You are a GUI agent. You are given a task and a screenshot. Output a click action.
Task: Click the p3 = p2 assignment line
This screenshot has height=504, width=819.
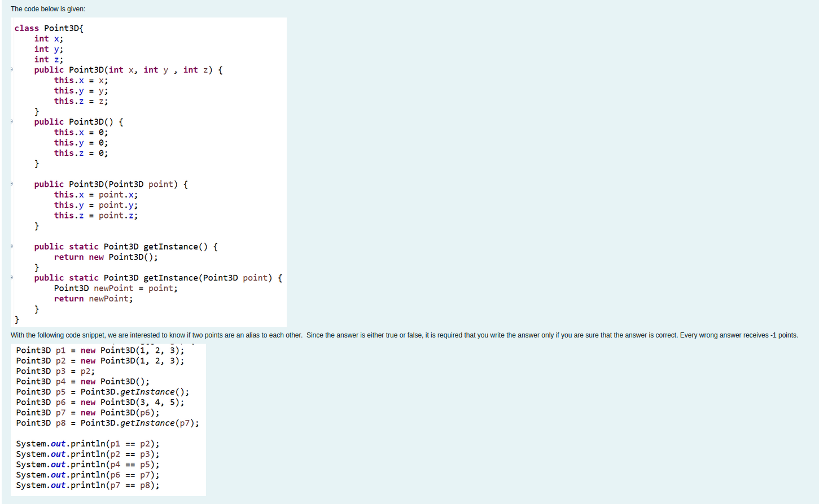[x=55, y=371]
